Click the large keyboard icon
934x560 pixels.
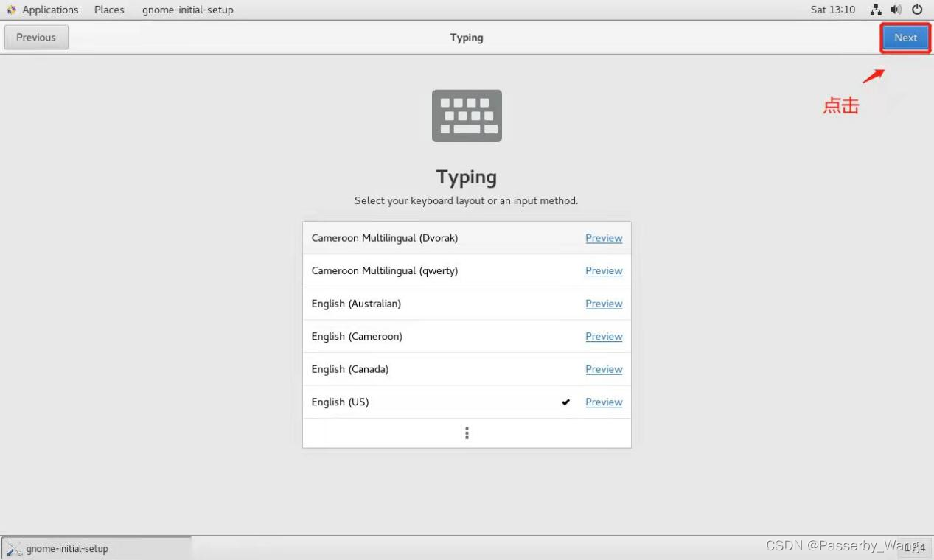[x=467, y=116]
